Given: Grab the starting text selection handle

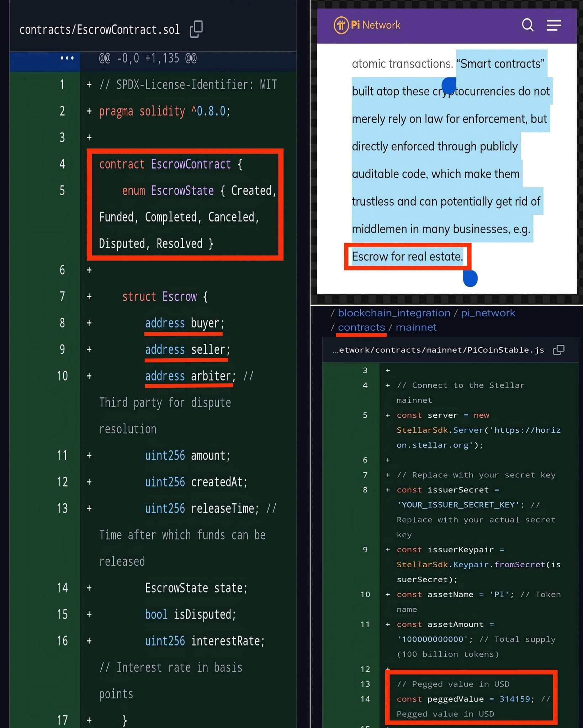Looking at the screenshot, I should (449, 85).
